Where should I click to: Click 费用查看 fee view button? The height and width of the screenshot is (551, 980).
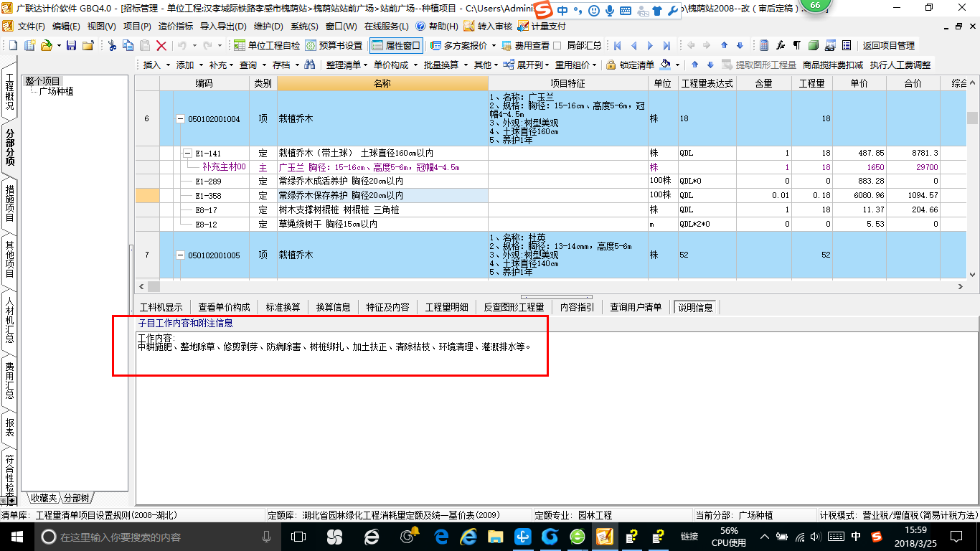525,45
